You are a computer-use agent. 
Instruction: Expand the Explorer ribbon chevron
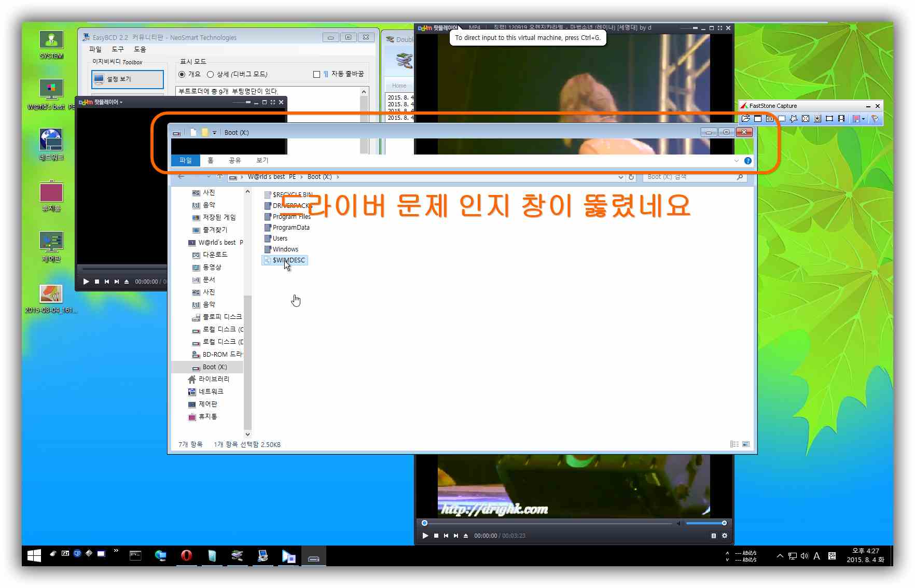coord(737,161)
